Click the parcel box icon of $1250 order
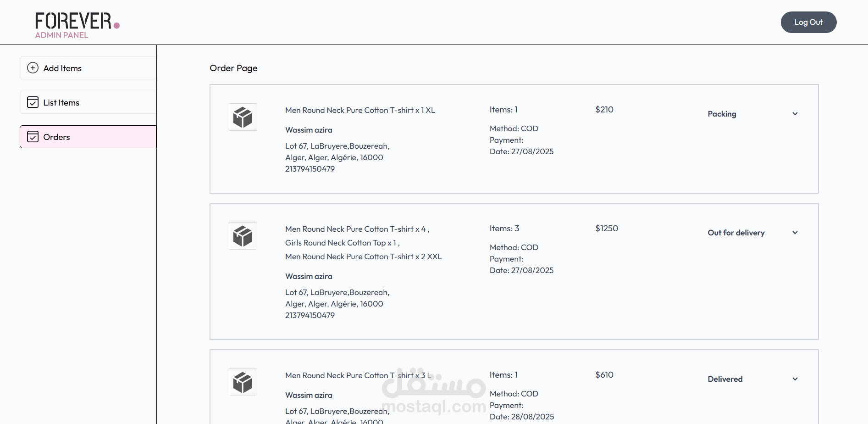This screenshot has width=868, height=424. click(x=243, y=236)
